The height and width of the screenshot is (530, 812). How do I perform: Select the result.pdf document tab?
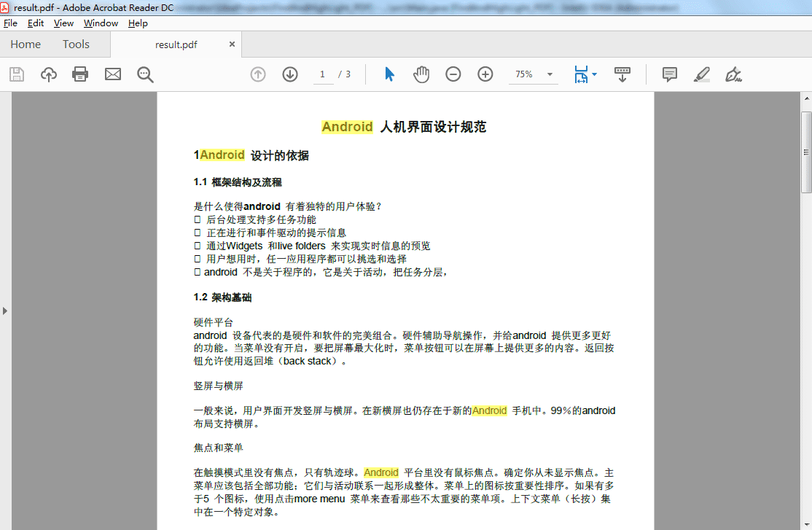(x=176, y=44)
